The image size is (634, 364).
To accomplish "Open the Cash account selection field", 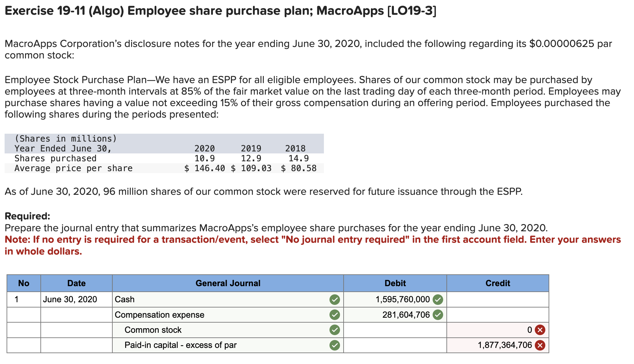I will point(197,299).
